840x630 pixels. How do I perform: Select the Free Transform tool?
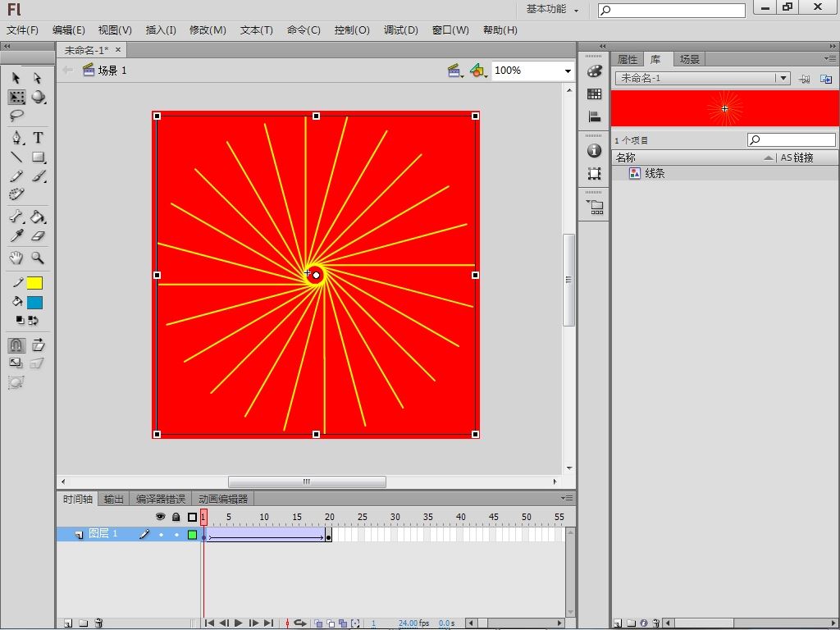point(16,98)
